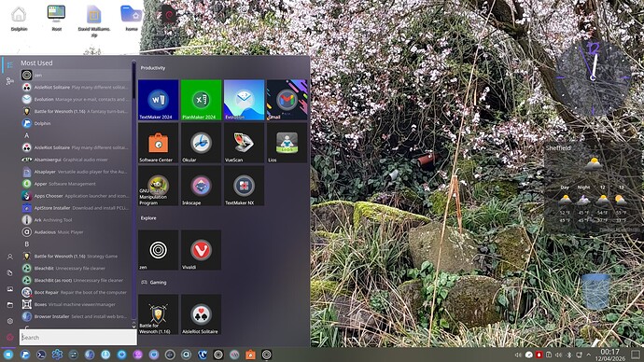Select the Explore group header
Viewport: 644px width, 362px height.
click(148, 218)
